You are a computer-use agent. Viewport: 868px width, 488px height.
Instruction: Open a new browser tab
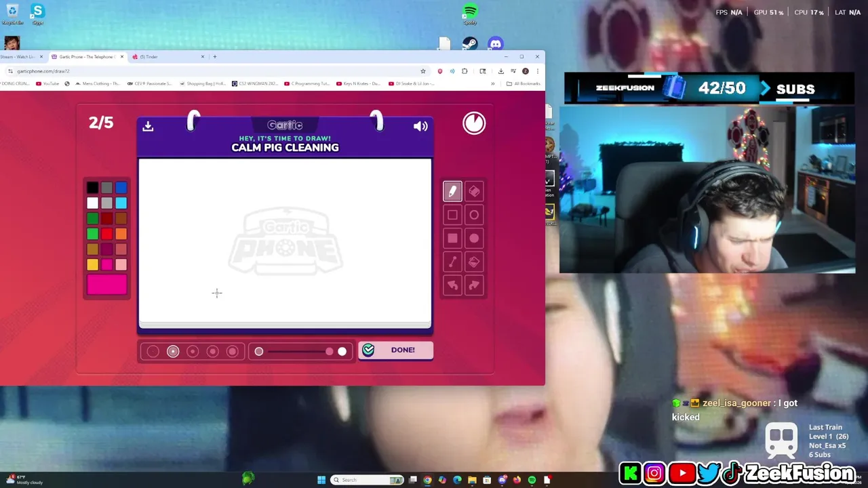coord(215,57)
